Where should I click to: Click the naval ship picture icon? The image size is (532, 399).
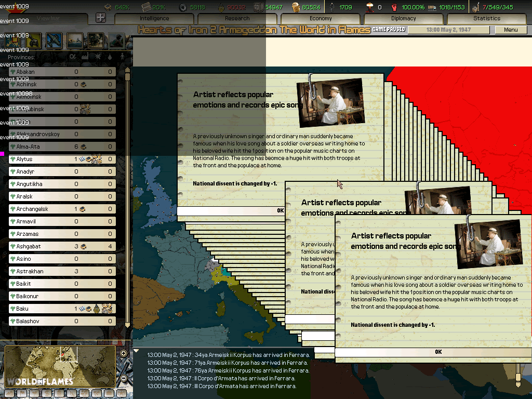(74, 39)
